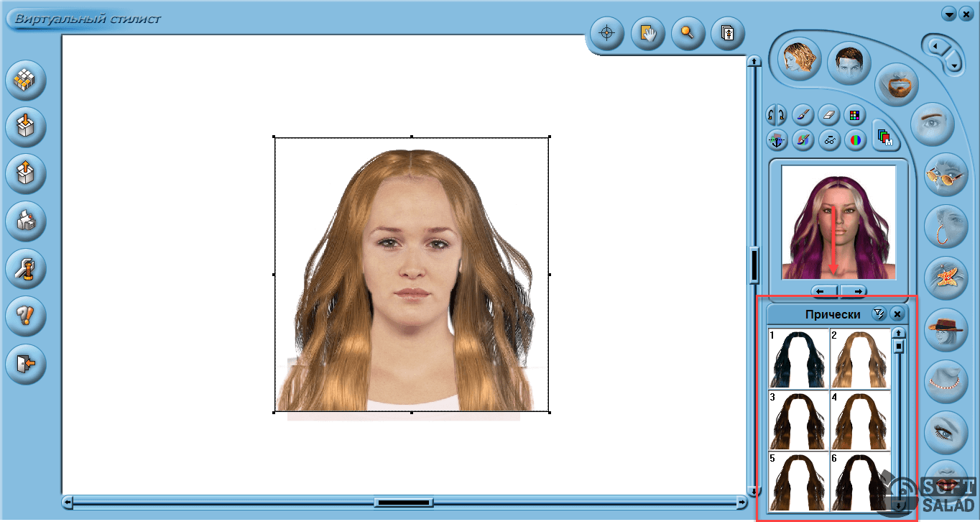Image resolution: width=980 pixels, height=522 pixels.
Task: Open the eyebrows category icon
Action: 932,124
